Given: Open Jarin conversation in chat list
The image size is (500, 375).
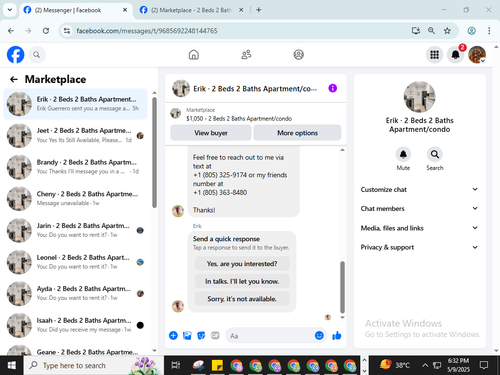Looking at the screenshot, I should point(75,230).
